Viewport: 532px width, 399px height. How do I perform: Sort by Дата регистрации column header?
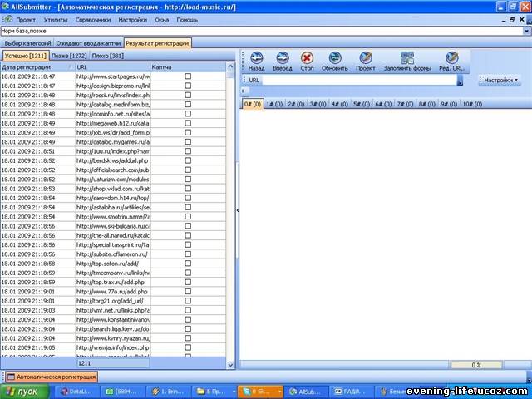(37, 67)
